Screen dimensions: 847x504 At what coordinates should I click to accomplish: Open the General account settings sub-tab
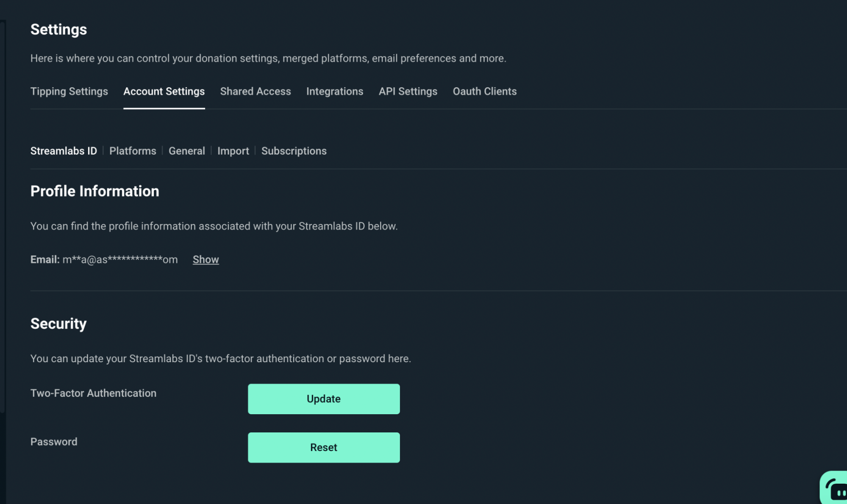[186, 151]
